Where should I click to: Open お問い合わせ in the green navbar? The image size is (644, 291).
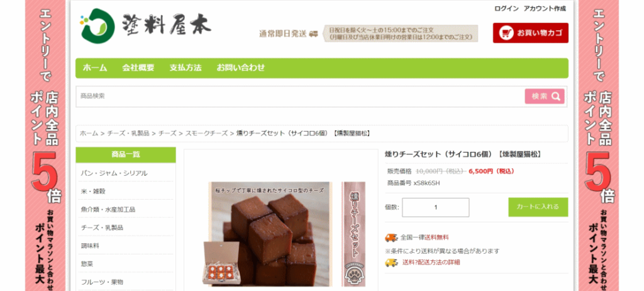(241, 68)
